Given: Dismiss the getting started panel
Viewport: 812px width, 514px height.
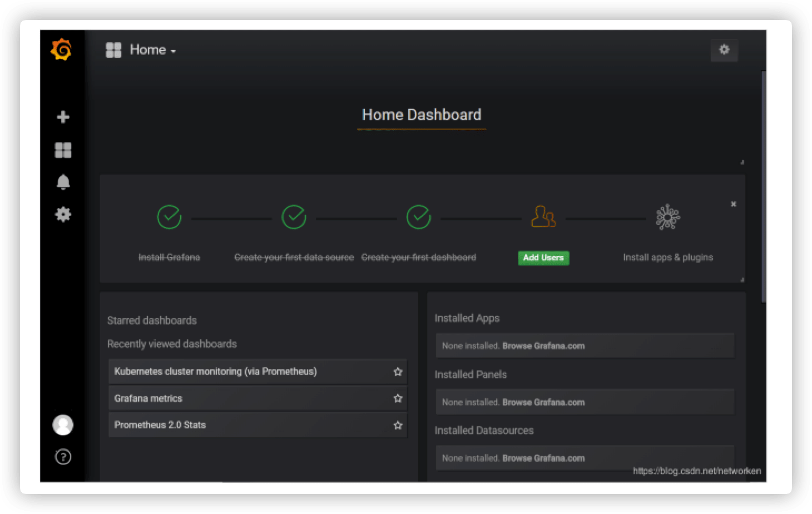Looking at the screenshot, I should pos(734,204).
